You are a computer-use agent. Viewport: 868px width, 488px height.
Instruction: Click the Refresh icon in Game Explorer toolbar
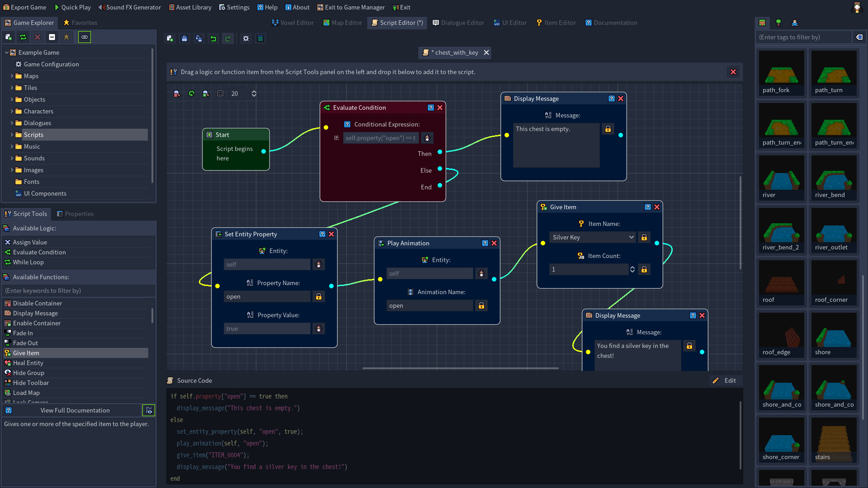click(23, 37)
